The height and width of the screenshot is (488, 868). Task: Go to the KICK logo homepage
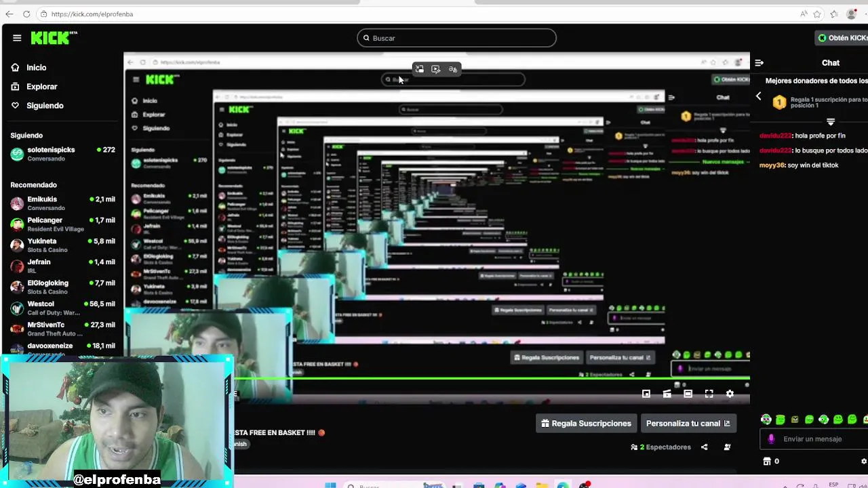(x=54, y=38)
